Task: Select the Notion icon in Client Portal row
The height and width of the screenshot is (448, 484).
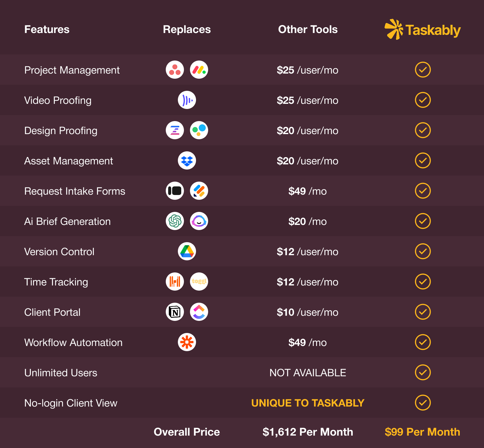Action: 175,312
